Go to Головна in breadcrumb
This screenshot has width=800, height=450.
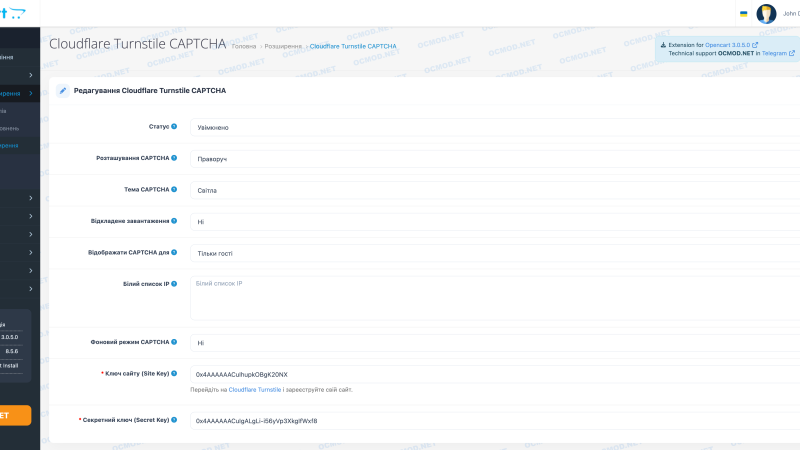pos(244,46)
